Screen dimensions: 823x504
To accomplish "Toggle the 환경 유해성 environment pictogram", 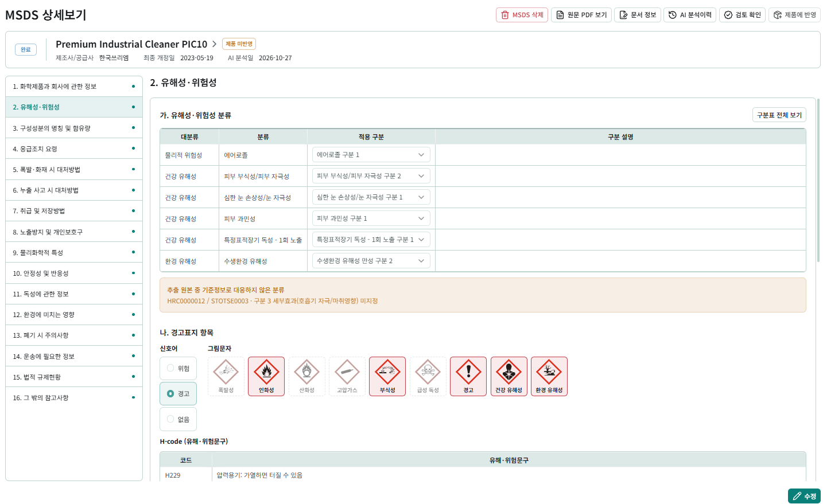I will coord(549,376).
